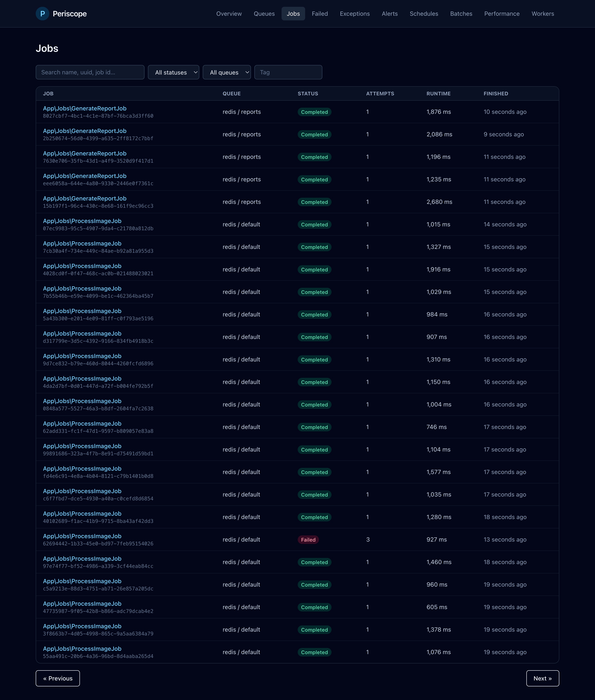Open GenerateReportJob with uuid 8027cbf7
The height and width of the screenshot is (700, 595).
85,108
